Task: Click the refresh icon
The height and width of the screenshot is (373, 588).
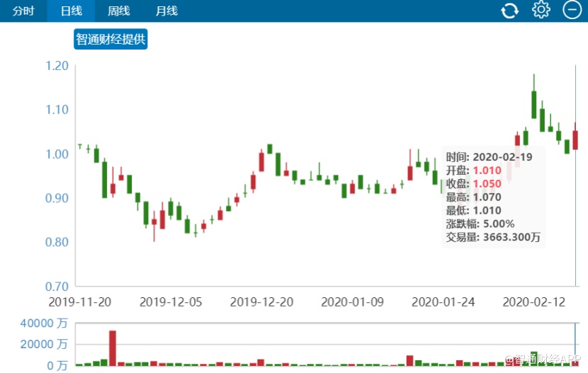Action: 509,11
